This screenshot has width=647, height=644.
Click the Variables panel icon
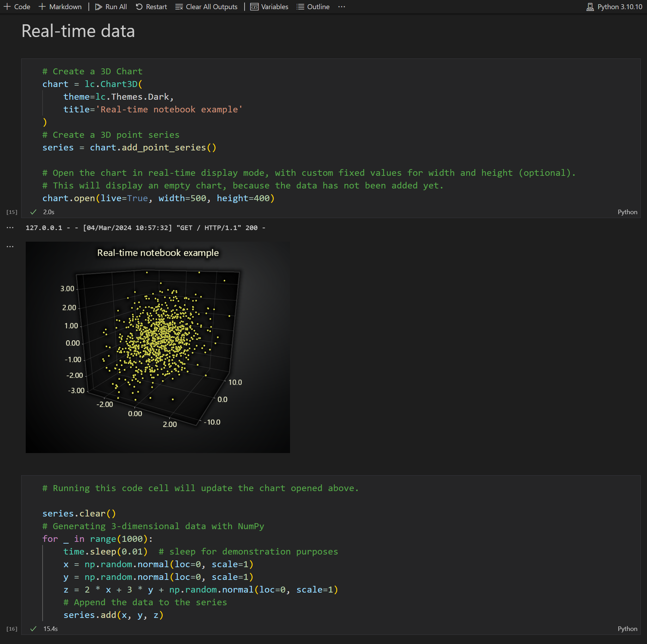(254, 7)
